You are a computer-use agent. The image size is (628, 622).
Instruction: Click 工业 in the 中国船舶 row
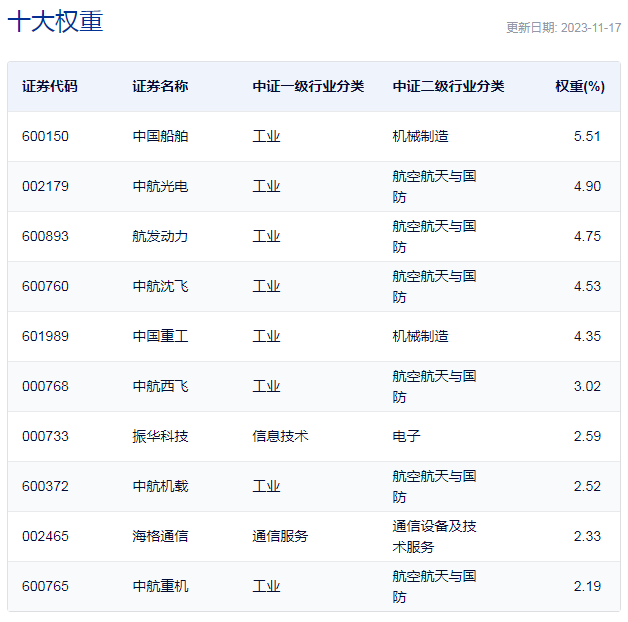266,136
